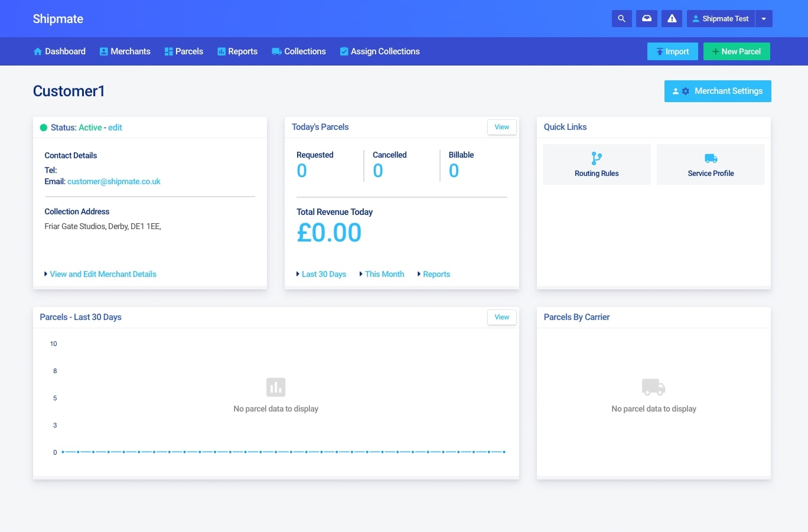Open the Collections menu item
This screenshot has width=808, height=532.
coord(299,51)
